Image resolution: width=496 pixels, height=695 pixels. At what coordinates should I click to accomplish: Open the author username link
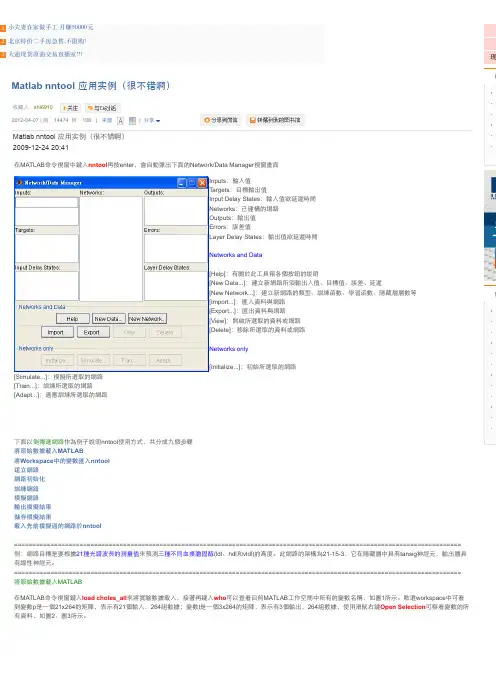pyautogui.click(x=43, y=107)
